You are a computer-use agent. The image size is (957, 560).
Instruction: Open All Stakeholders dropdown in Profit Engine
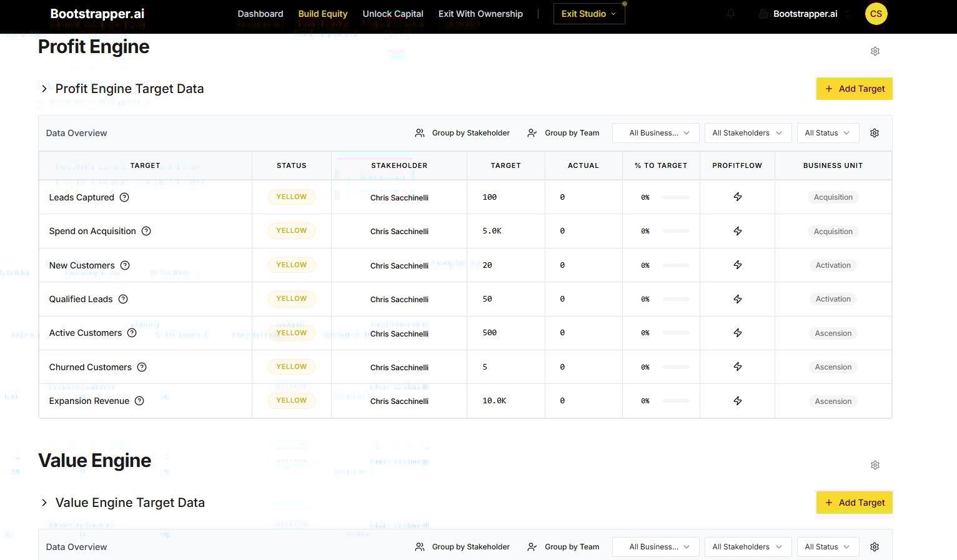(747, 133)
